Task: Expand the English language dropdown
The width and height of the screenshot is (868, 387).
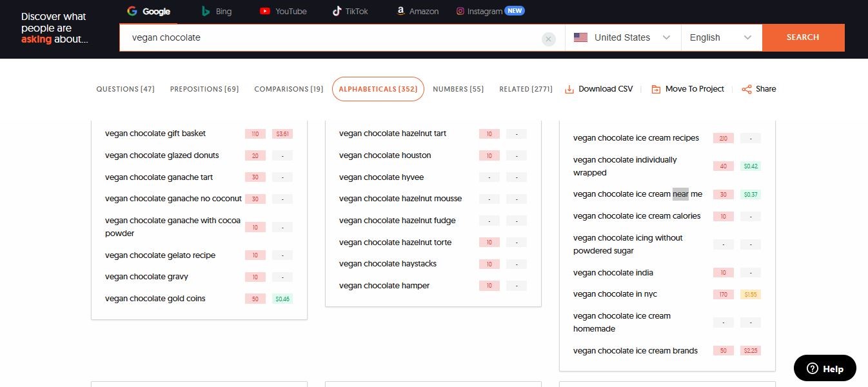Action: click(x=721, y=37)
